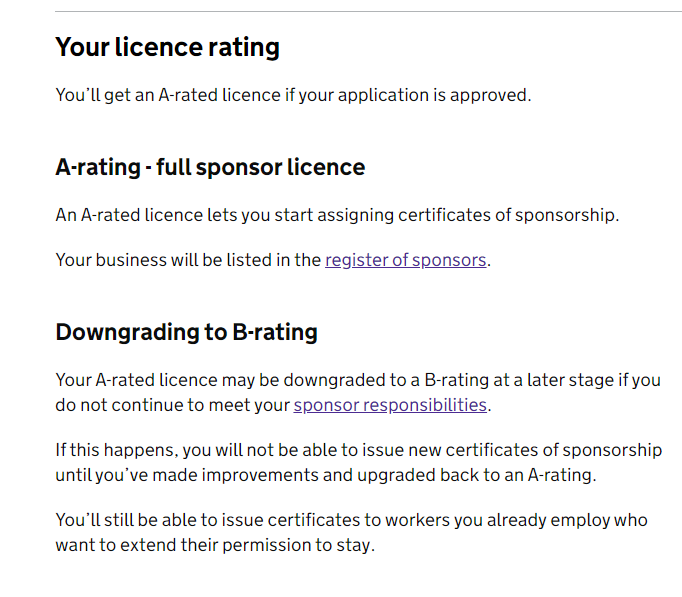The height and width of the screenshot is (597, 682).
Task: Click the "Downgrading to B-rating" heading
Action: pyautogui.click(x=186, y=332)
